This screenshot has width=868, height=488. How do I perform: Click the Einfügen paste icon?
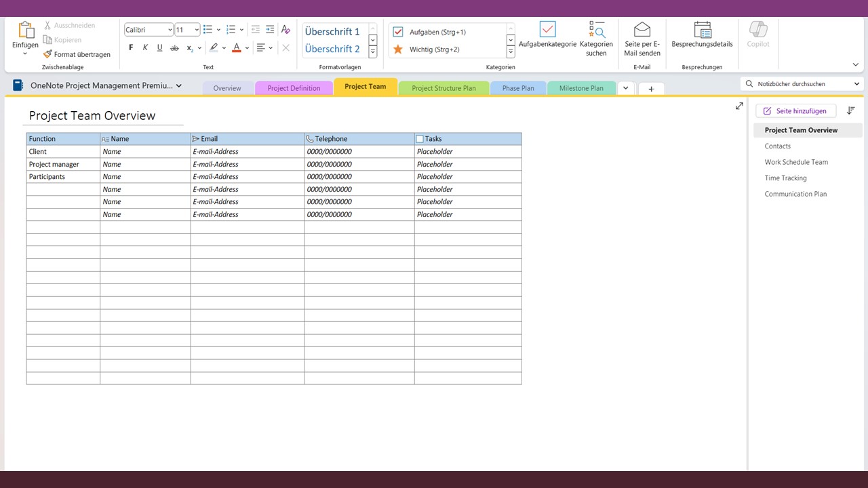[x=26, y=30]
